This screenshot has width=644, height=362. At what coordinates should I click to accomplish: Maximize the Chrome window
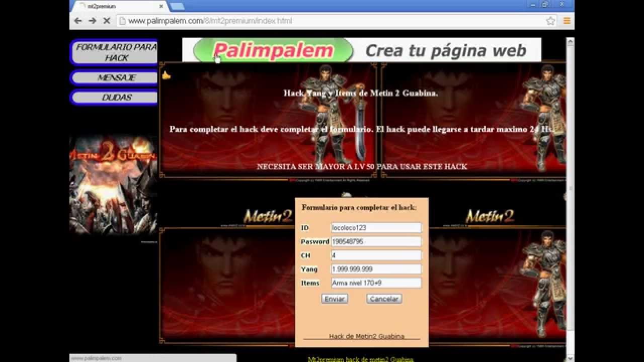point(545,4)
